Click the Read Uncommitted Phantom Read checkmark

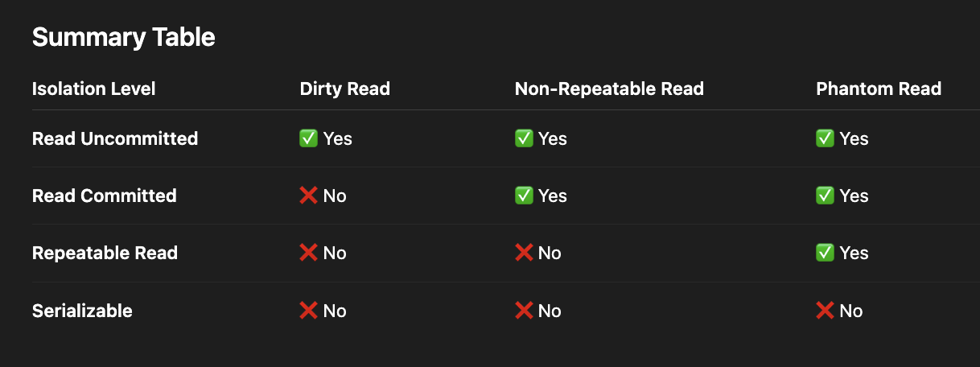825,138
